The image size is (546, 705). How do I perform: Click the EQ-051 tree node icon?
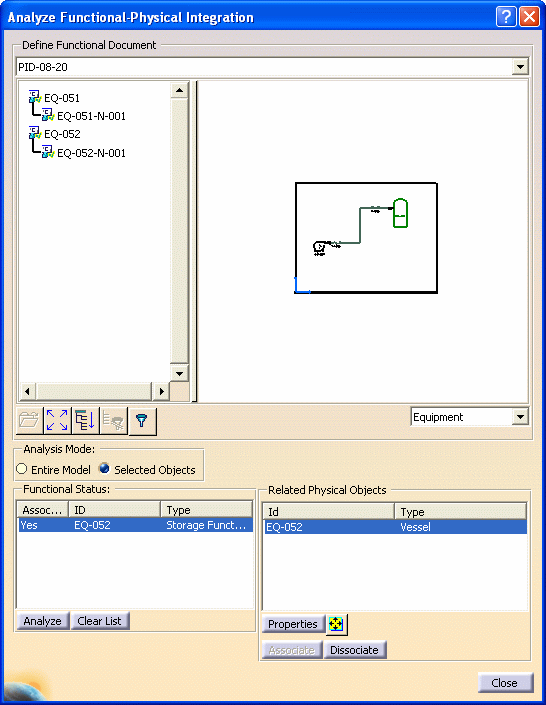click(x=35, y=97)
